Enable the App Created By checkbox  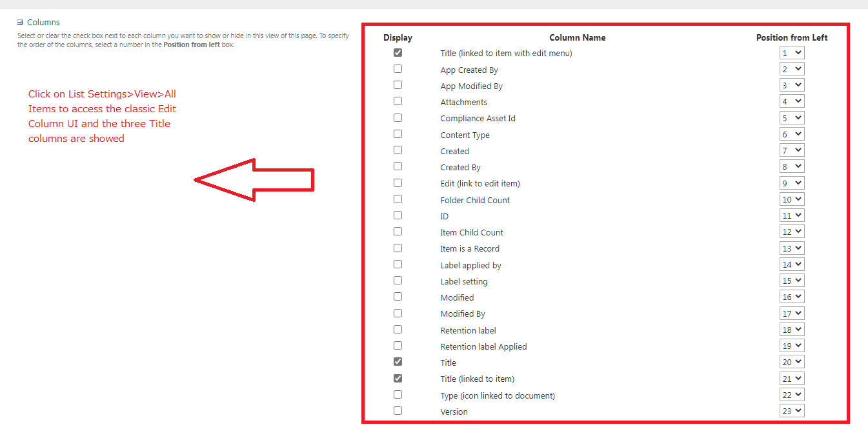pyautogui.click(x=398, y=68)
